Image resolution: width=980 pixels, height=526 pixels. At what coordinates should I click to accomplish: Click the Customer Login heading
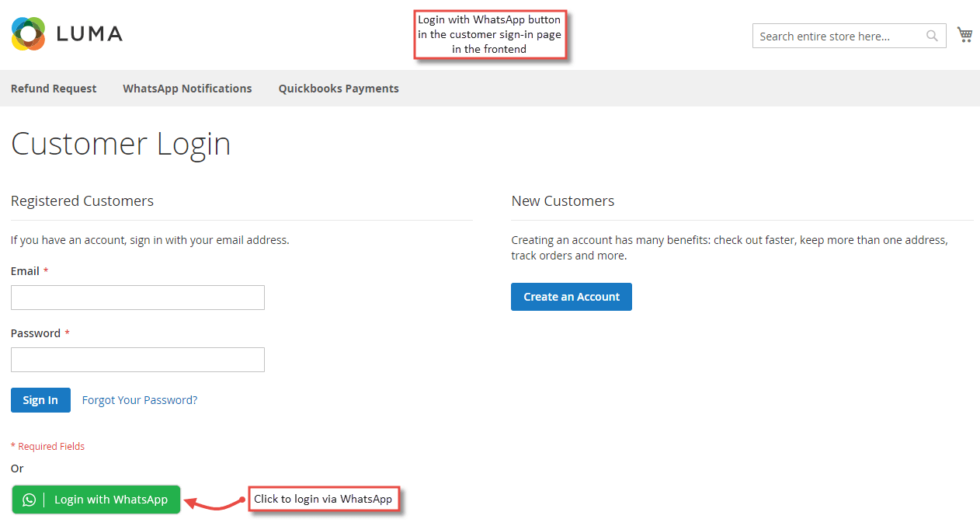coord(121,145)
